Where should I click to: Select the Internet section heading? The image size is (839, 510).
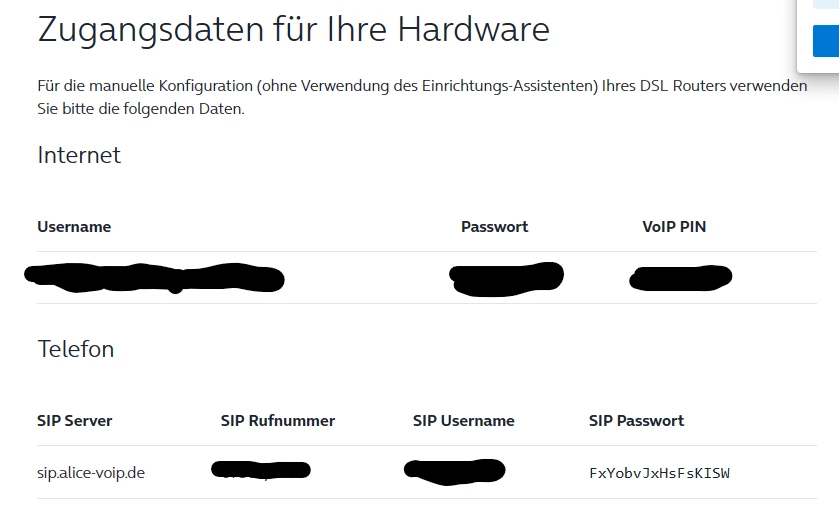click(x=79, y=155)
